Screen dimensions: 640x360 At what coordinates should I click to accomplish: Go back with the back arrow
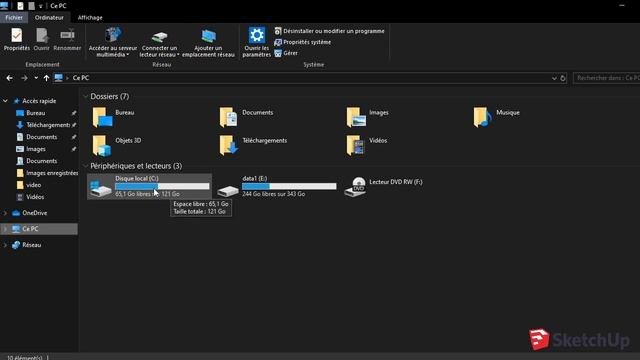pos(9,78)
